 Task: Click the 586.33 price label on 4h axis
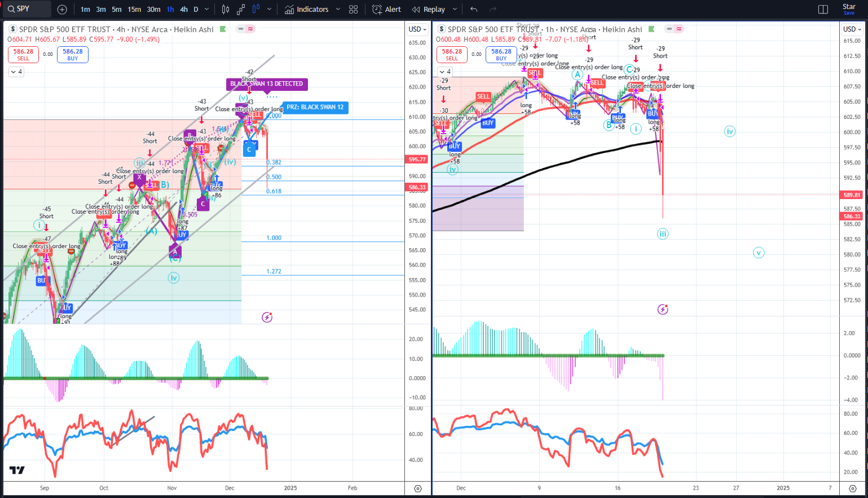(417, 187)
